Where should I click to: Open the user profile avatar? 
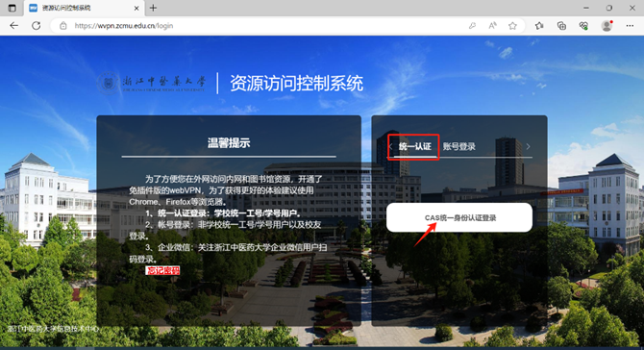click(x=607, y=25)
